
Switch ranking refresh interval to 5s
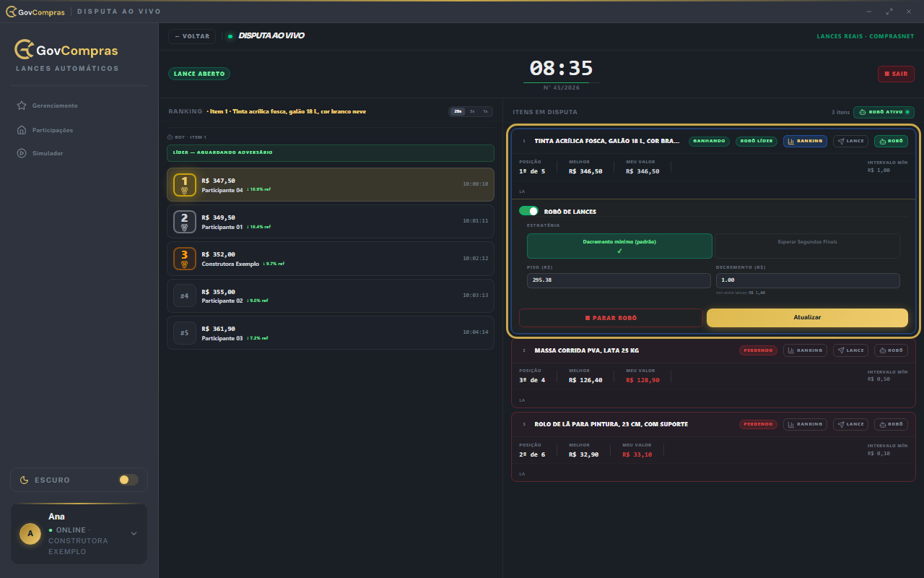tap(471, 111)
